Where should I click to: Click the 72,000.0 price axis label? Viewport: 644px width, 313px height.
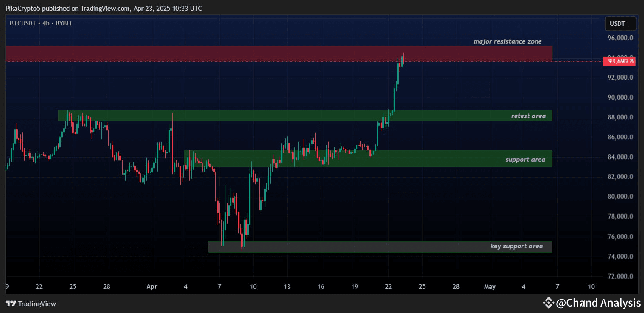[620, 276]
